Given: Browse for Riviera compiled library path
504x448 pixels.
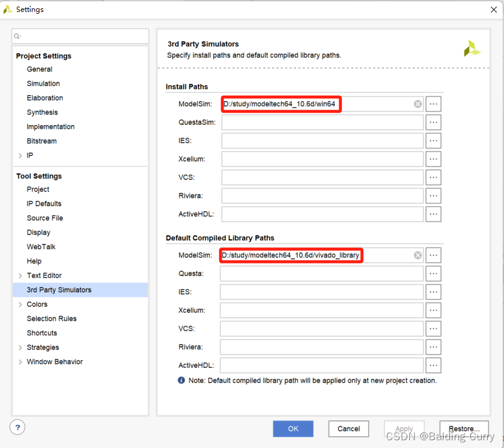Looking at the screenshot, I should point(433,347).
